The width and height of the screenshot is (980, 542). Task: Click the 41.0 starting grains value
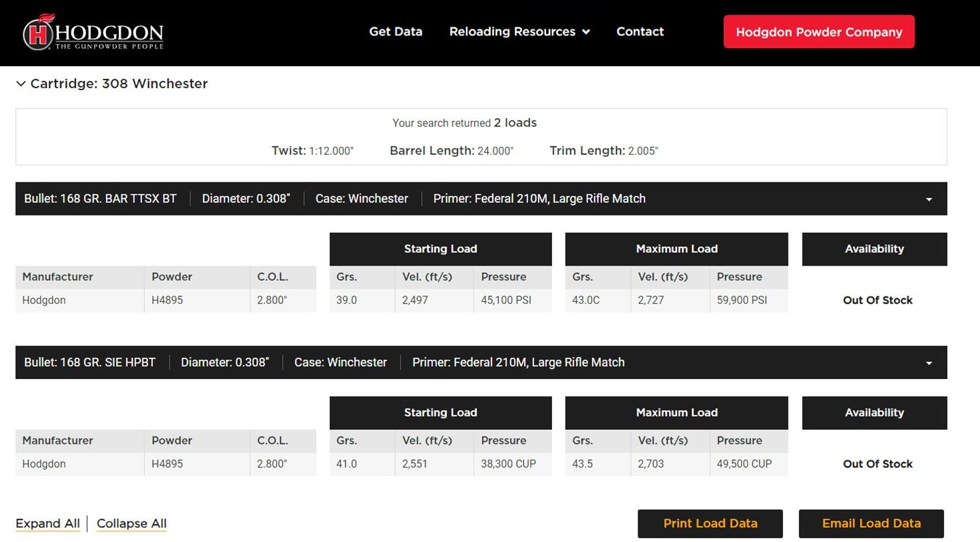click(x=346, y=464)
